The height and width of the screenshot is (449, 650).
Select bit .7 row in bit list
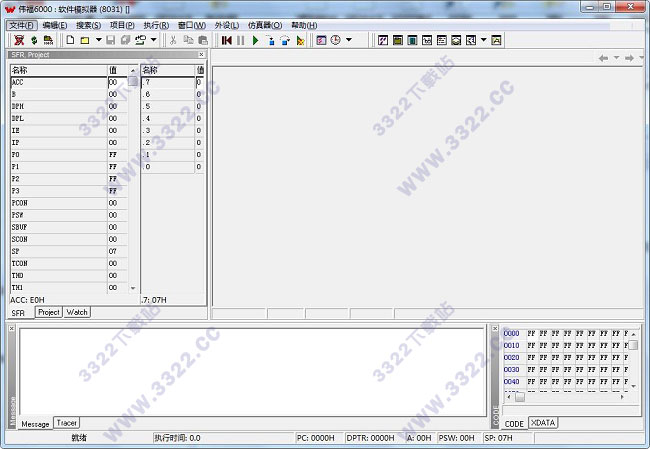click(x=172, y=82)
